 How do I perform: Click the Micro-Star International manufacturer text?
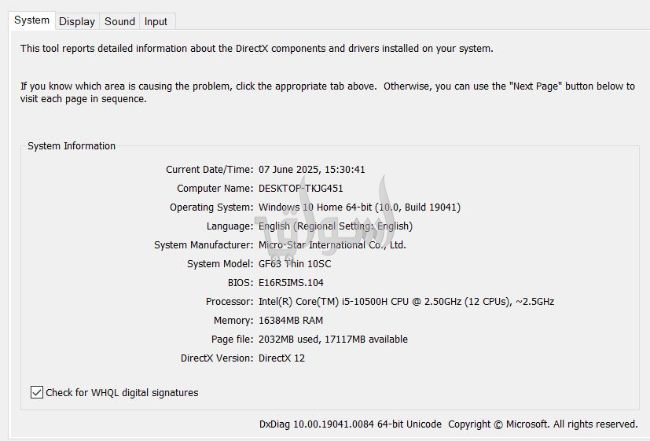point(332,245)
